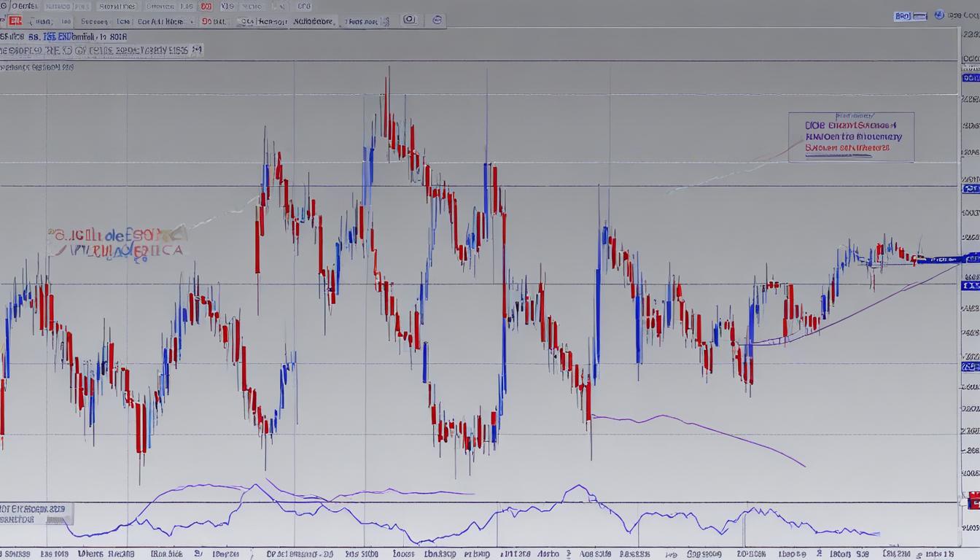Click the highlighted annotation box on the chart
The image size is (980, 560).
[x=851, y=137]
